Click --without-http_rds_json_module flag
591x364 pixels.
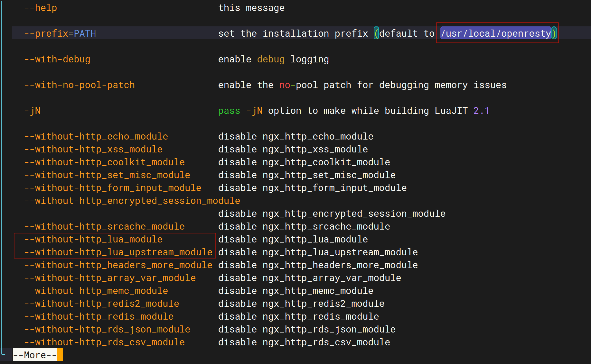(107, 329)
